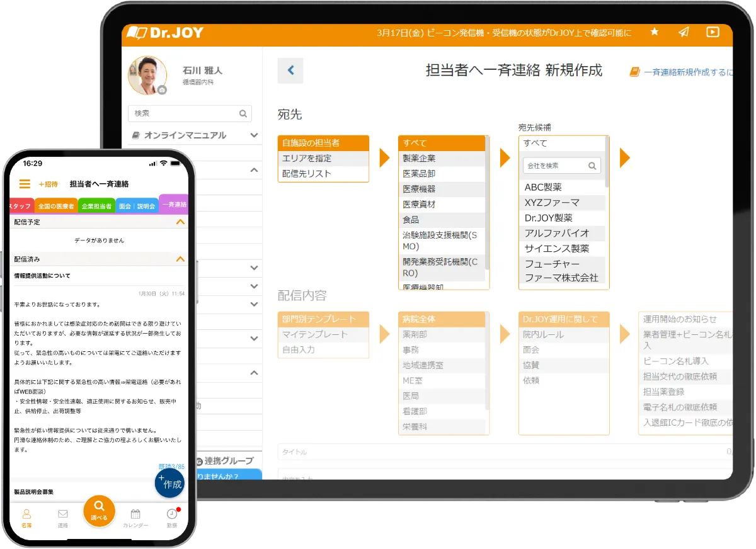Screen dimensions: 756x549
Task: Open the video play icon in tablet header
Action: coord(713,31)
